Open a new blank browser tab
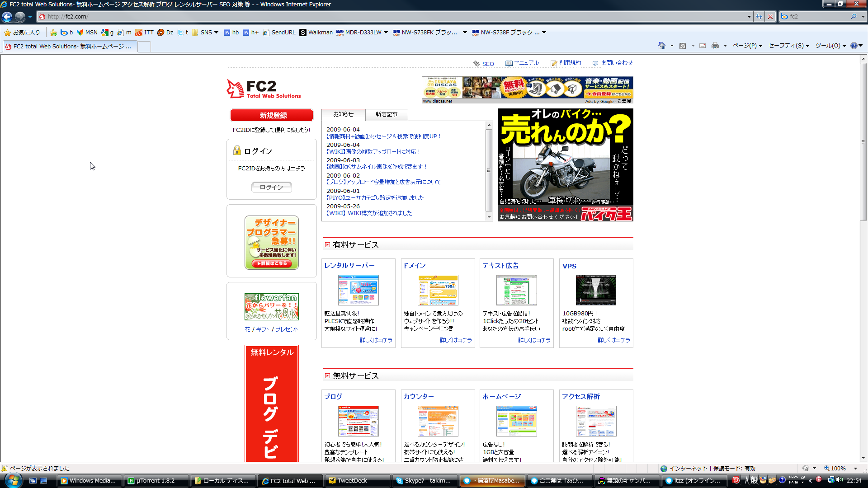Viewport: 868px width, 488px height. coord(144,47)
